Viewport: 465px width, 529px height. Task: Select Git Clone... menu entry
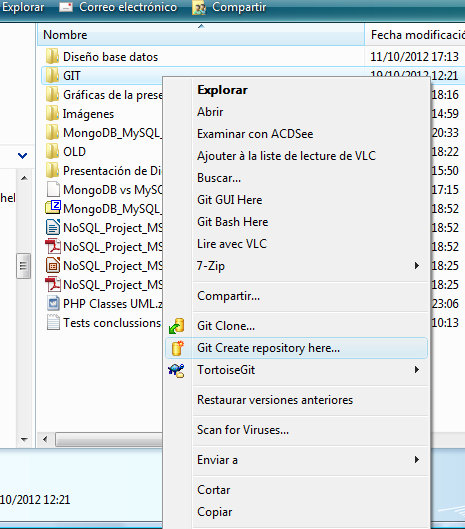[x=226, y=326]
